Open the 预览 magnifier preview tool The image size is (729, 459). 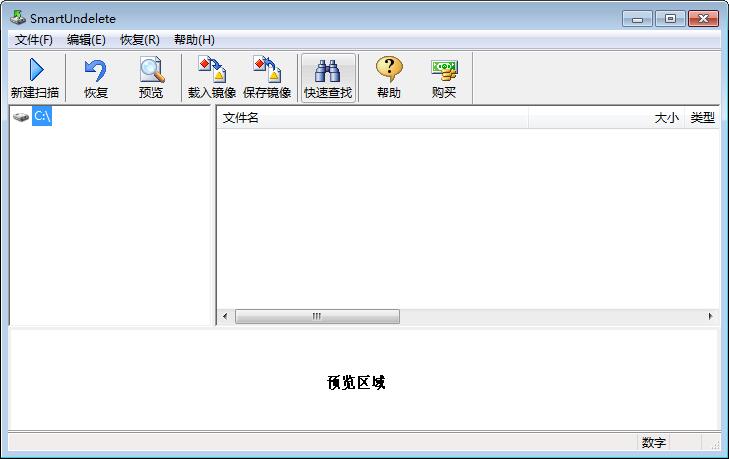pos(151,78)
